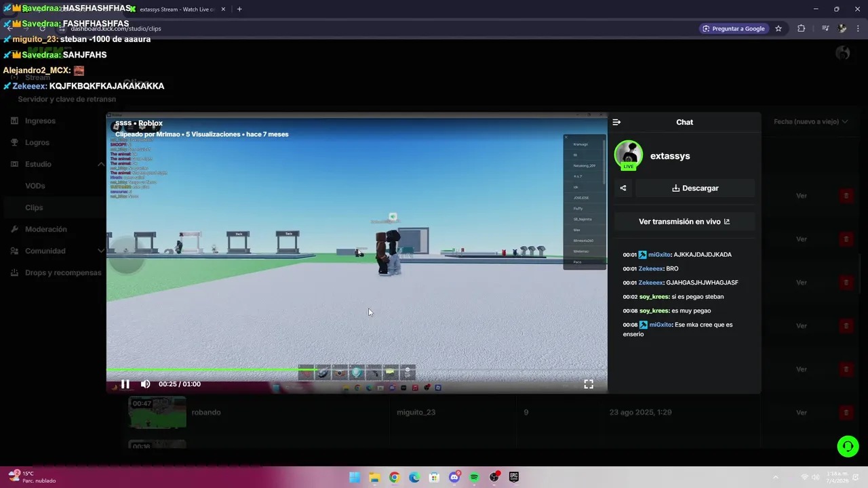This screenshot has width=868, height=488.
Task: Open Microsoft Edge from the taskbar
Action: click(x=414, y=477)
